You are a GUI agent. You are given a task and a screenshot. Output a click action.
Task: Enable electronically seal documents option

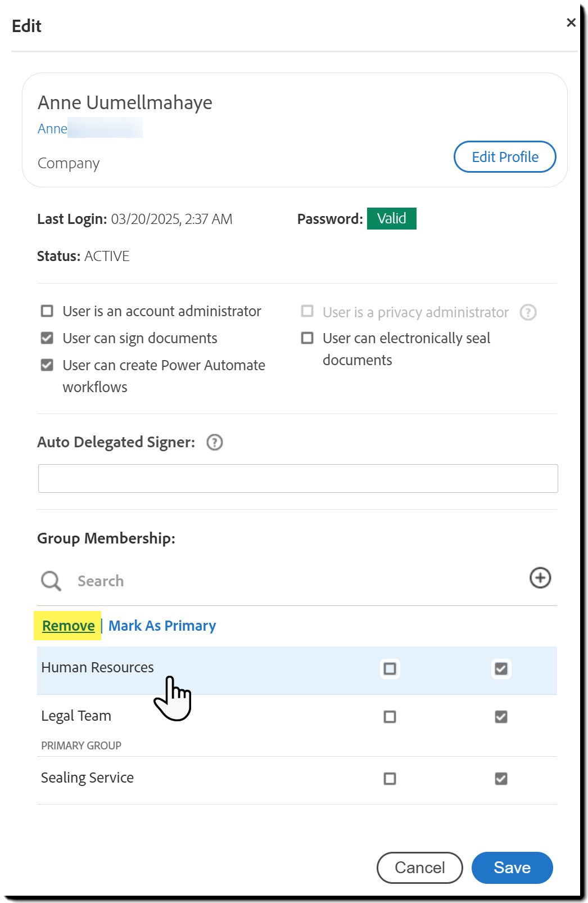[307, 338]
